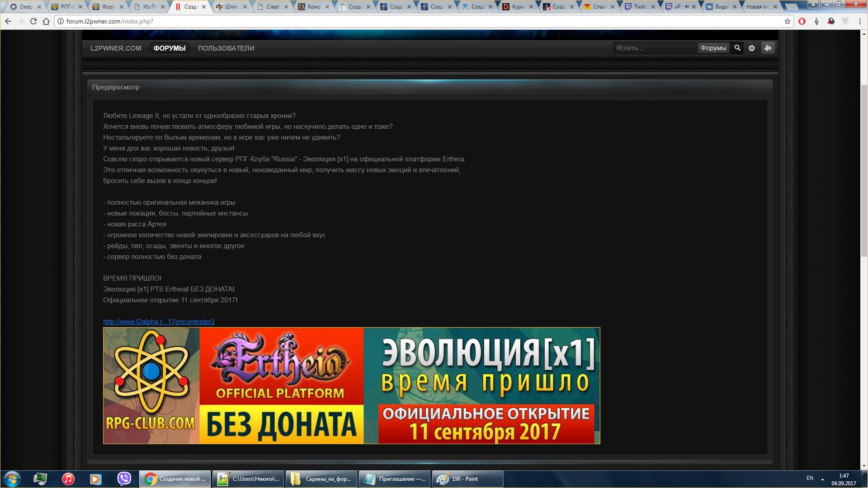
Task: Follow the l2alpha contest link
Action: pos(159,322)
